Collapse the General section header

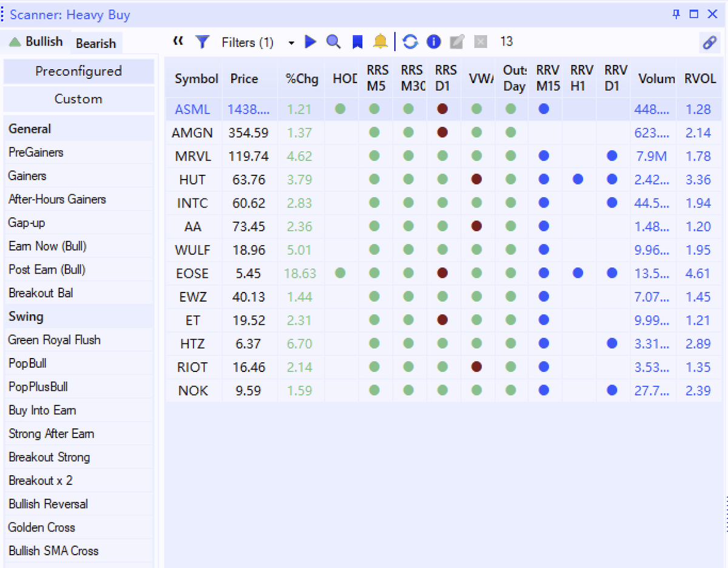tap(78, 129)
